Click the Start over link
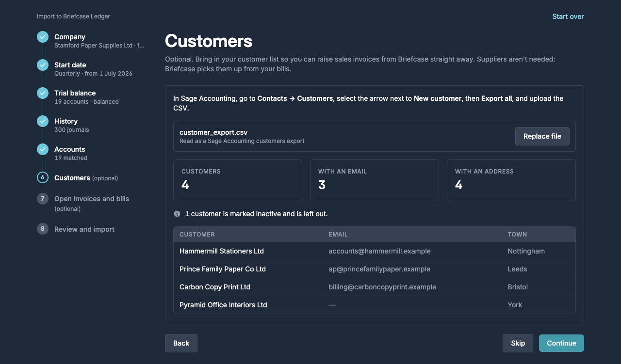 568,16
